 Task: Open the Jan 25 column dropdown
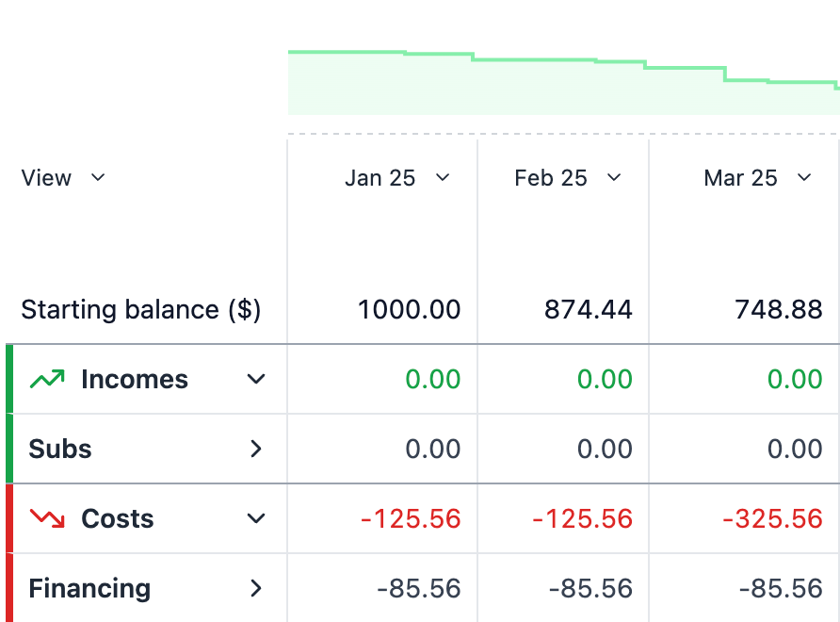point(443,178)
